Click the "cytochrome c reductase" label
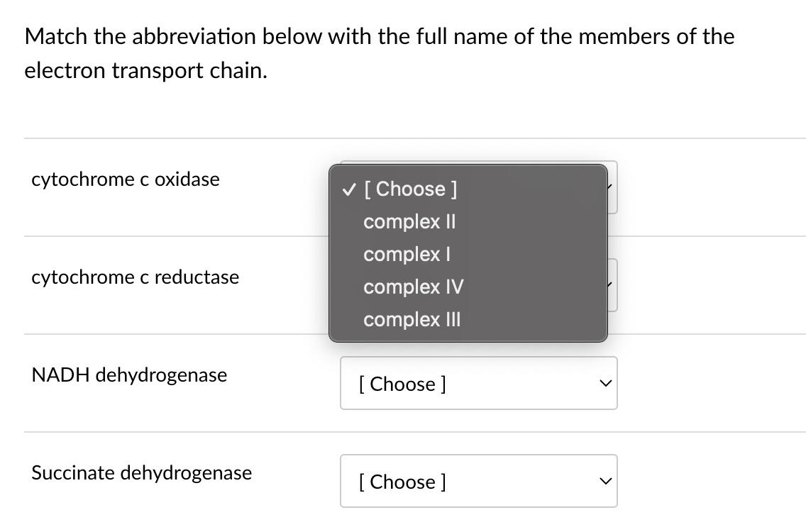This screenshot has height=532, width=806. [135, 277]
